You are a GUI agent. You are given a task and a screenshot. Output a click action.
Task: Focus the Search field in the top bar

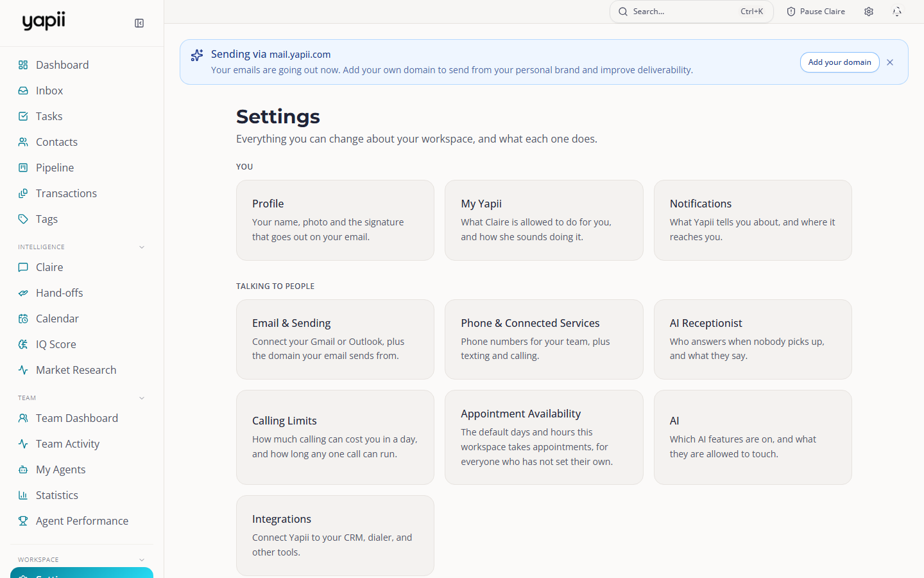click(692, 12)
